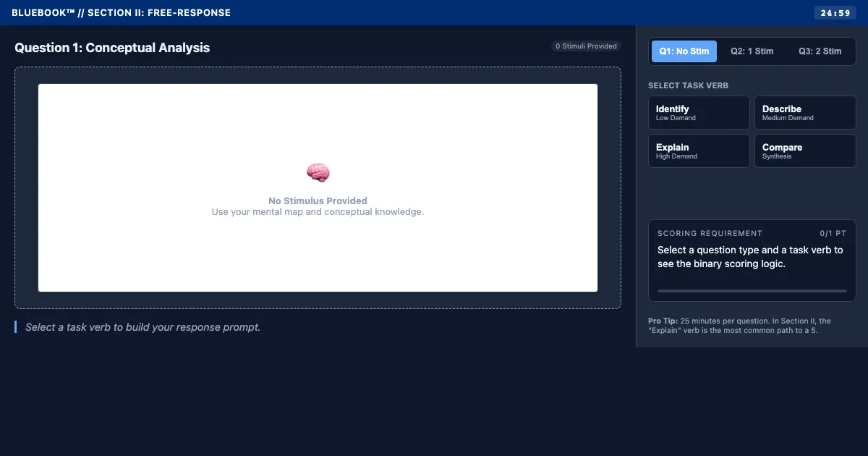This screenshot has width=868, height=456.
Task: Click the binary scoring logic message
Action: (x=750, y=257)
